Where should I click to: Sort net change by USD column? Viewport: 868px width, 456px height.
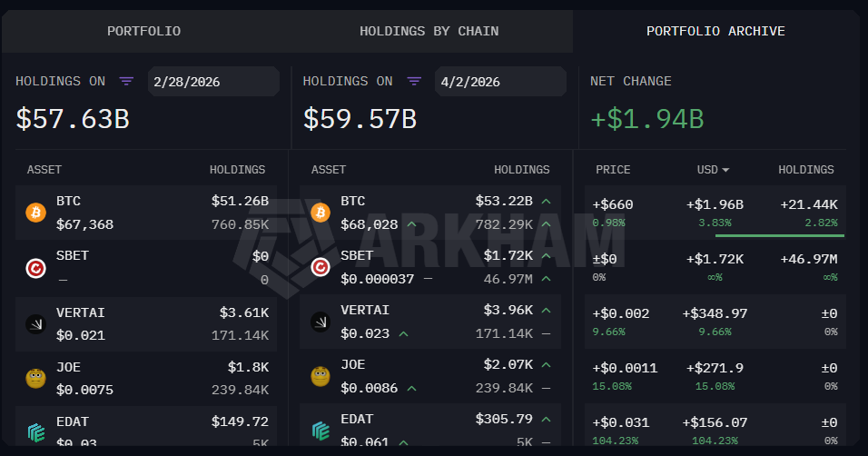(713, 170)
